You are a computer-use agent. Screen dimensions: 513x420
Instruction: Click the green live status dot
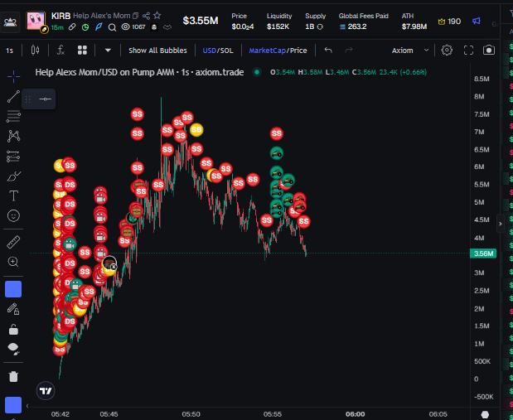[257, 72]
